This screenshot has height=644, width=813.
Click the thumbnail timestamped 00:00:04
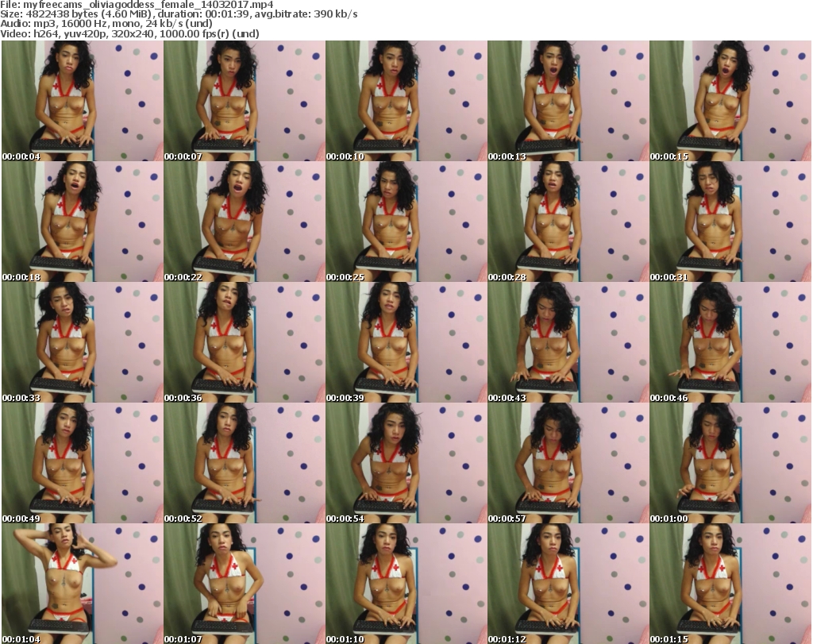pyautogui.click(x=83, y=101)
